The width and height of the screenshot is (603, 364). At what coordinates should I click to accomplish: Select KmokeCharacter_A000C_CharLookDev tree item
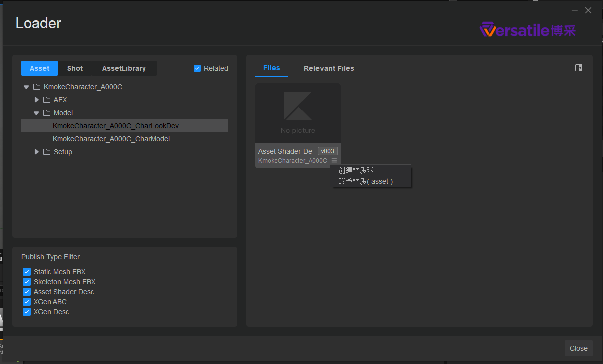pyautogui.click(x=125, y=126)
